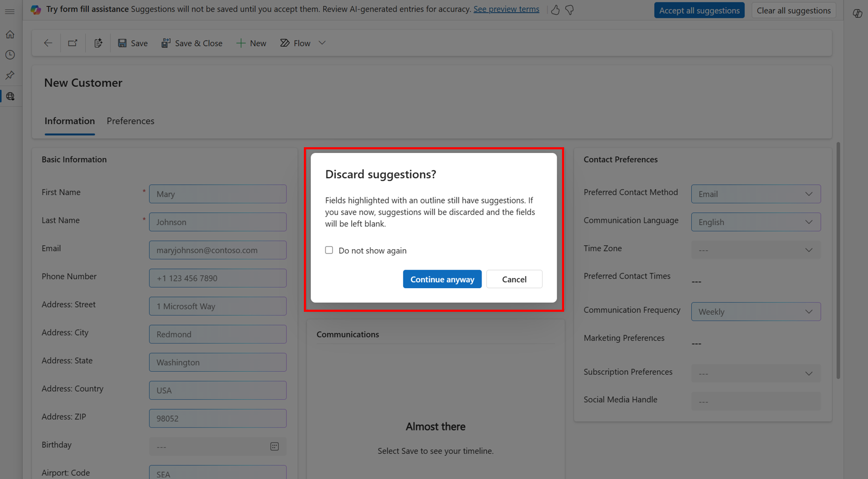Open the See preview terms link
This screenshot has width=868, height=479.
506,9
